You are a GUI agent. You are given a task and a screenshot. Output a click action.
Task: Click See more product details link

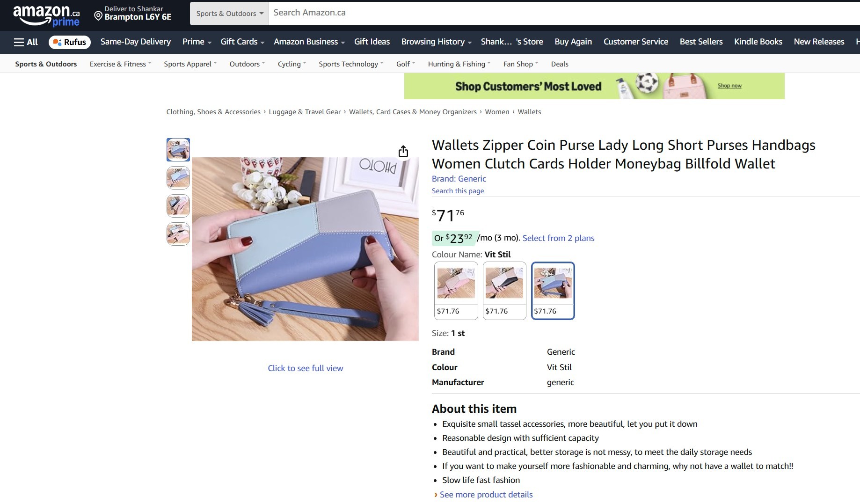coord(486,495)
